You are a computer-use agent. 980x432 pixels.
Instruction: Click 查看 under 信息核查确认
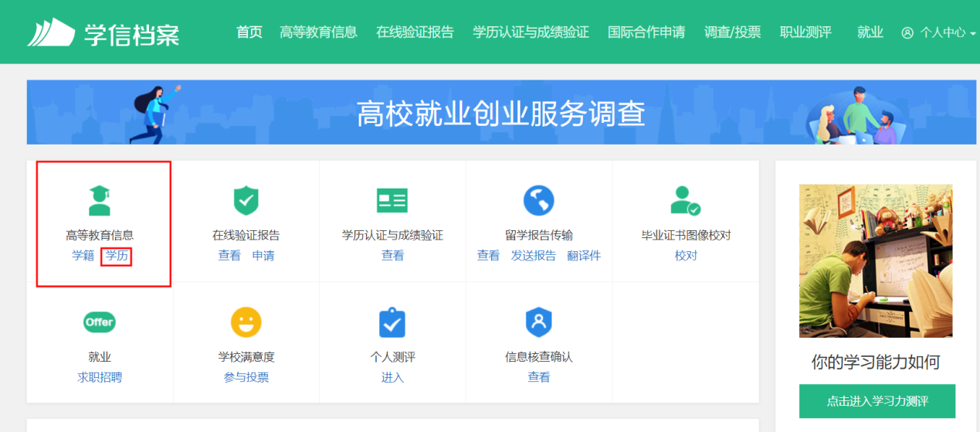539,378
